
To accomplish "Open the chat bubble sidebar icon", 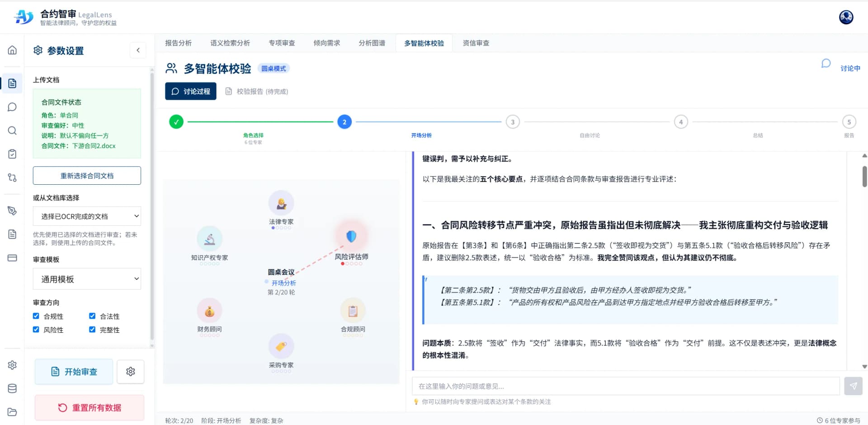I will point(12,107).
